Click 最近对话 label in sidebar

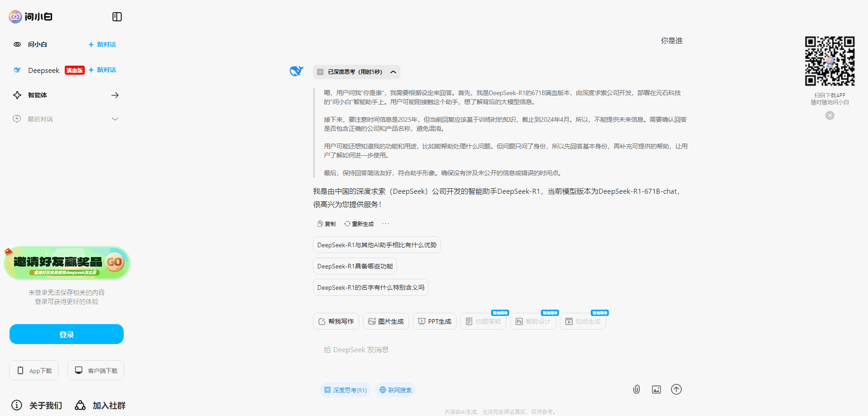(40, 119)
